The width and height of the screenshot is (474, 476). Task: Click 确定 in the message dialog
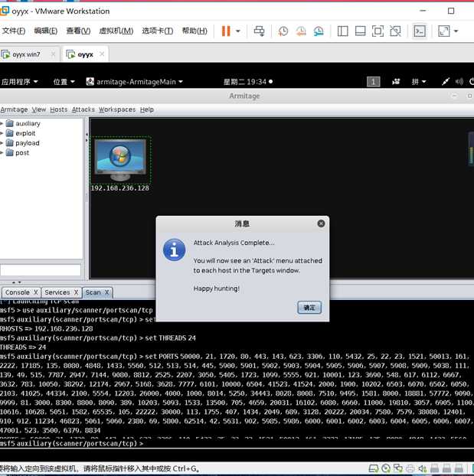tap(309, 308)
